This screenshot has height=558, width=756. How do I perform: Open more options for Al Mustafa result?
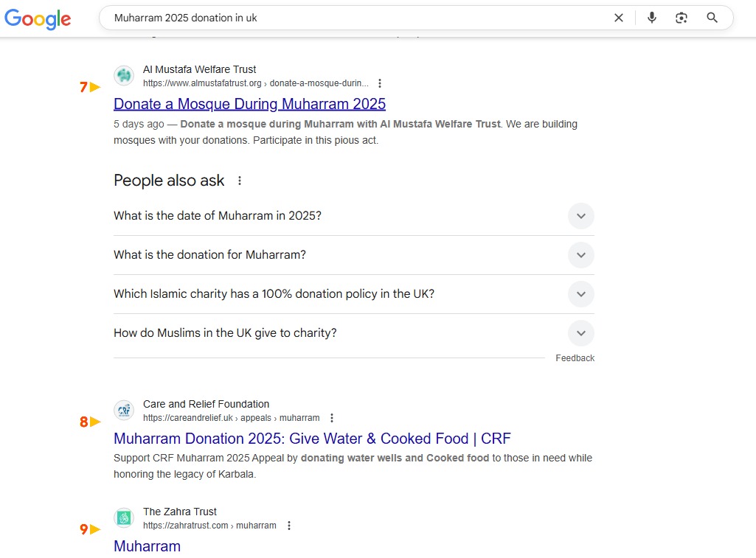pyautogui.click(x=380, y=83)
